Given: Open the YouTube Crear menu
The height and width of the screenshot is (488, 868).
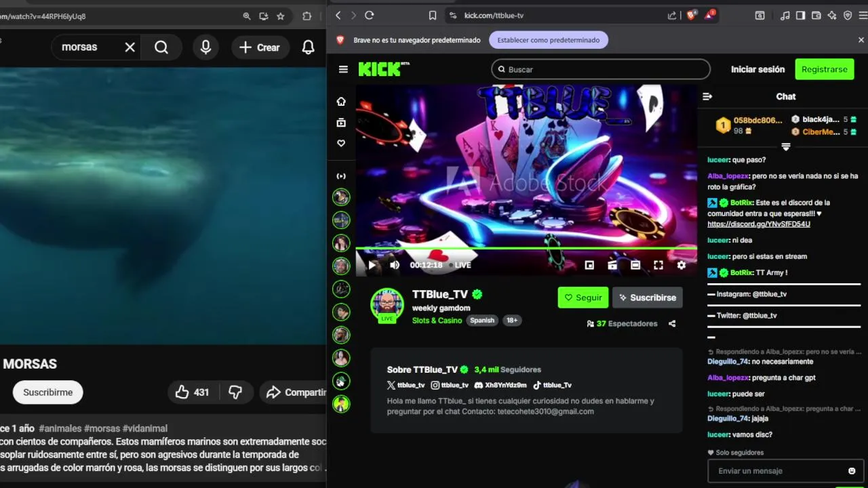Looking at the screenshot, I should coord(260,47).
